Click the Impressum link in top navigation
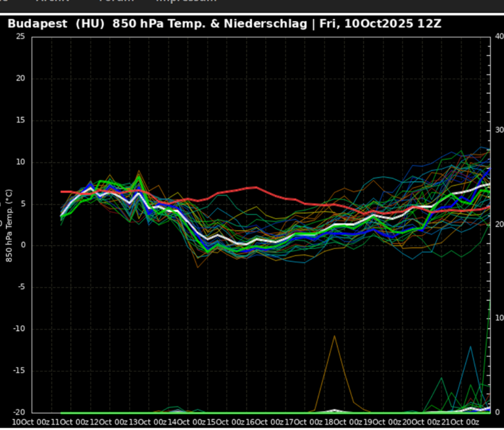Viewport: 504px width, 430px height. click(x=186, y=2)
